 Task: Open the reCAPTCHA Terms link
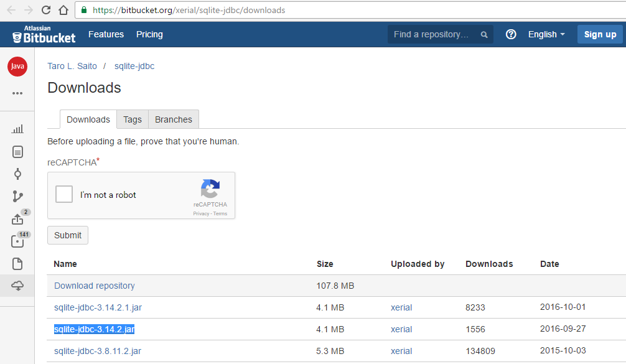pos(220,213)
